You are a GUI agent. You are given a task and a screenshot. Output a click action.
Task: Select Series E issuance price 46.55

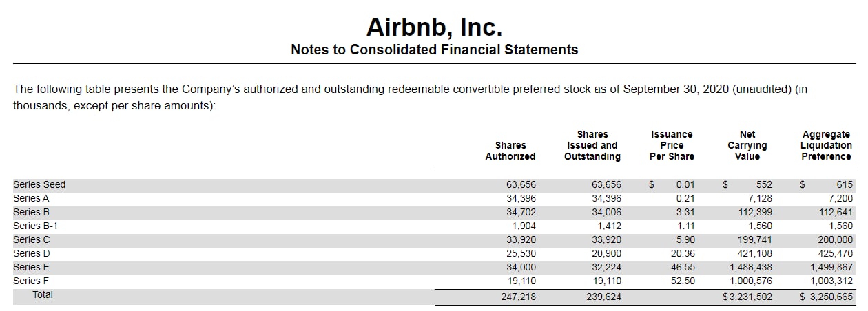[685, 267]
